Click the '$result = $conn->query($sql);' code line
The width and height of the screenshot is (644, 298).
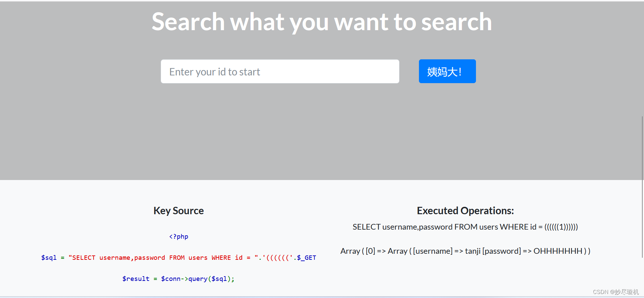click(178, 279)
